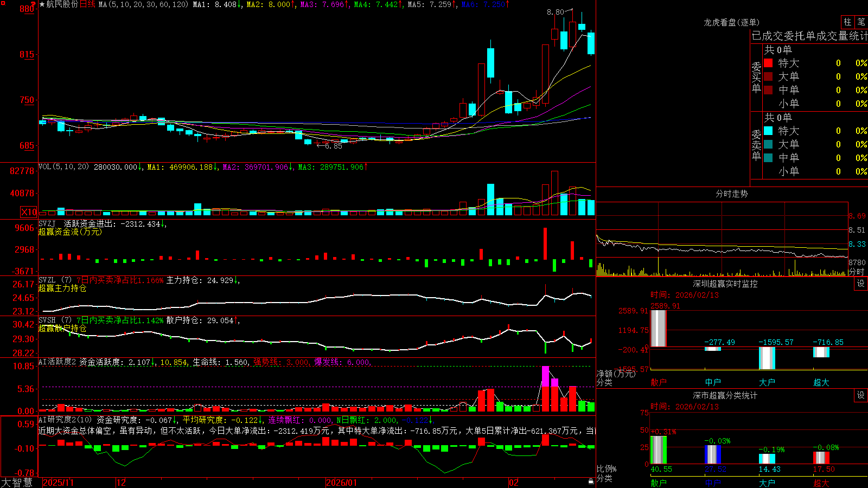
Task: Click the SVZJ indicator label
Action: click(x=47, y=223)
